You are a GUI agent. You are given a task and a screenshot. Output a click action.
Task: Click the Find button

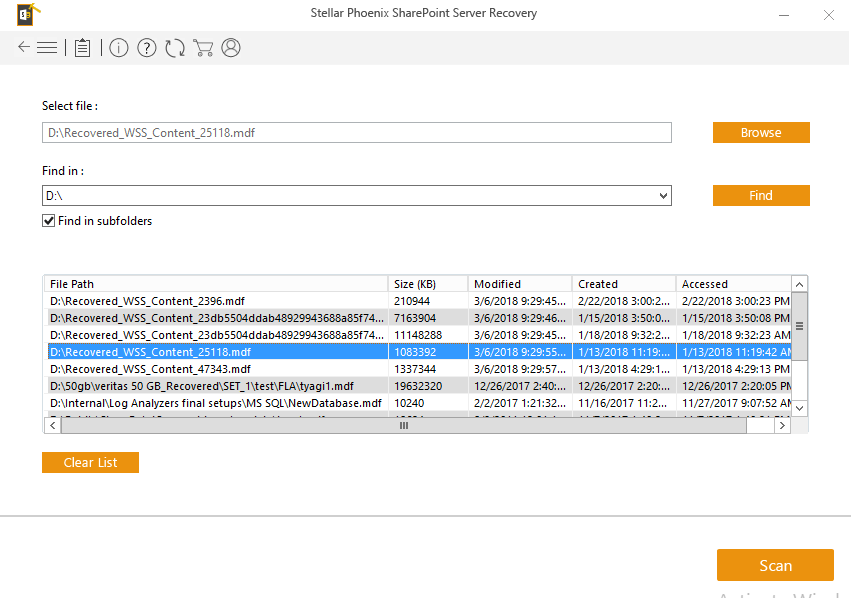click(x=761, y=196)
